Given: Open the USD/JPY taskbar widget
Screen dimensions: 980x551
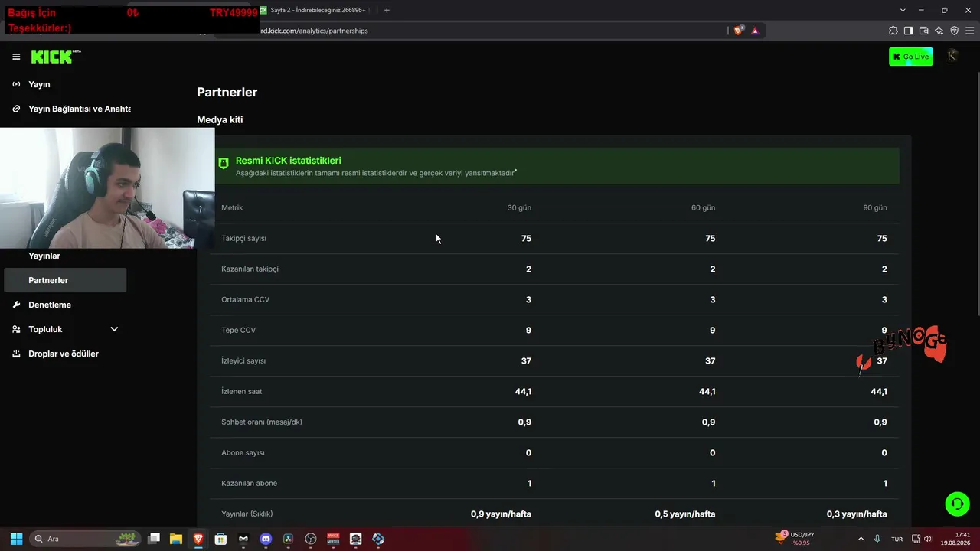Looking at the screenshot, I should pos(795,539).
